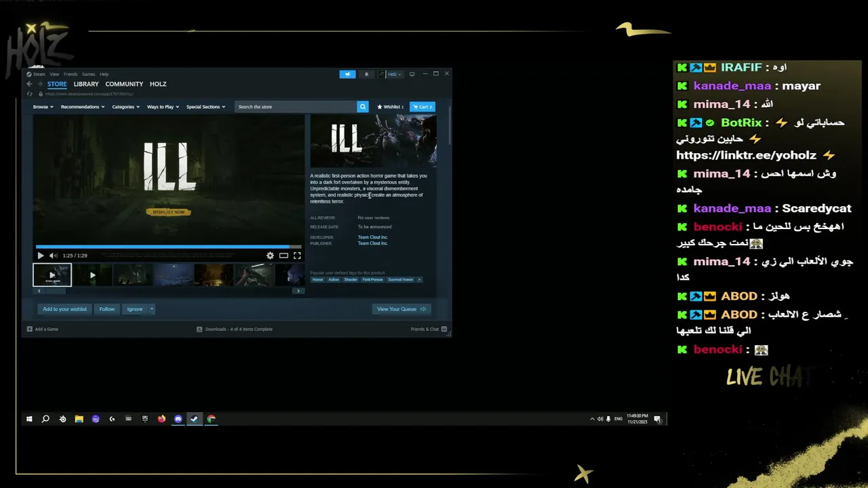Screen dimensions: 868x488
Task: Enter fullscreen for the trailer
Action: (x=297, y=256)
